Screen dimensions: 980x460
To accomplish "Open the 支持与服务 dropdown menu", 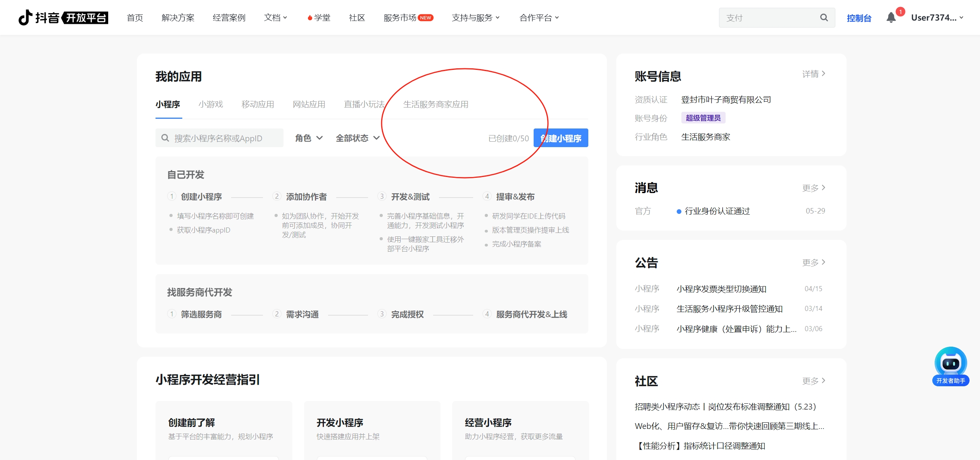I will 475,17.
